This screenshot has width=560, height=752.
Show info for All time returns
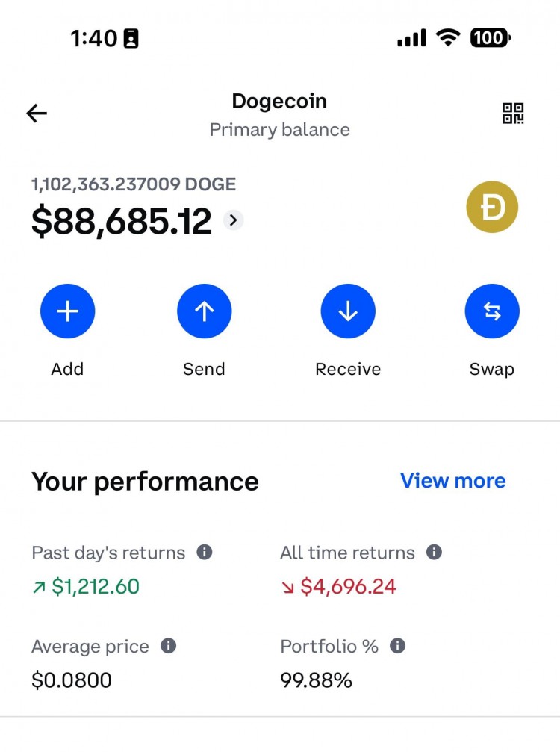coord(434,552)
